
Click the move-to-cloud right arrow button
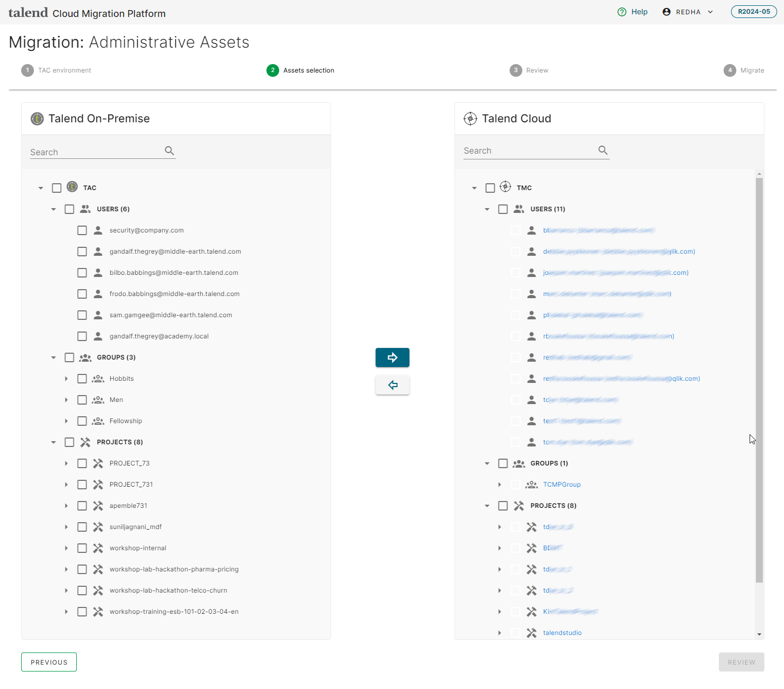coord(392,357)
